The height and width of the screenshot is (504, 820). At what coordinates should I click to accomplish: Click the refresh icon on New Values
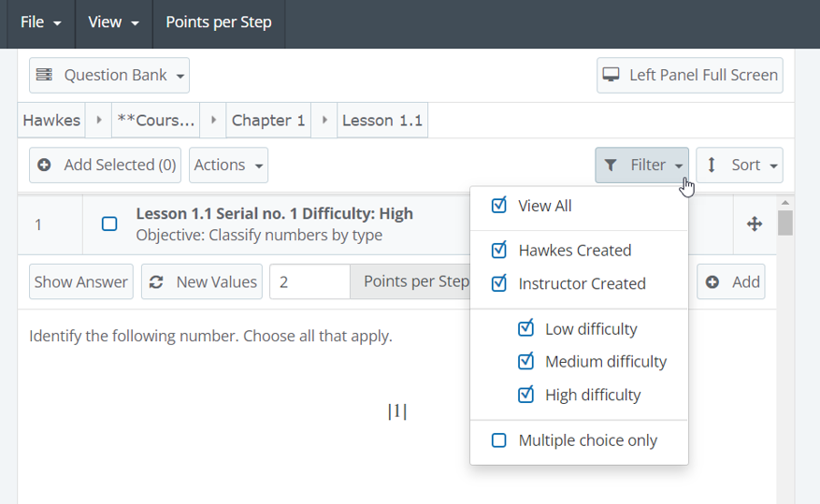coord(157,281)
